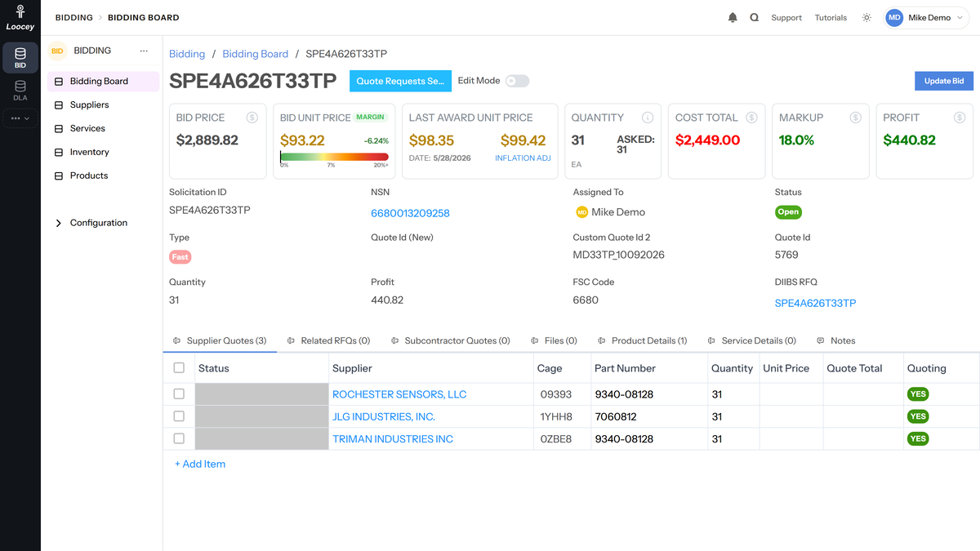980x551 pixels.
Task: Click the Fast type badge
Action: pyautogui.click(x=180, y=257)
